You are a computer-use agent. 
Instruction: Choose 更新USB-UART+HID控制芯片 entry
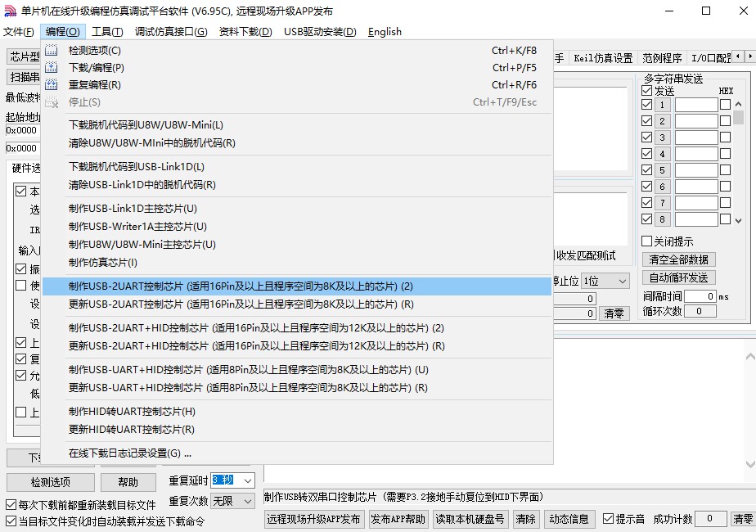pos(297,388)
